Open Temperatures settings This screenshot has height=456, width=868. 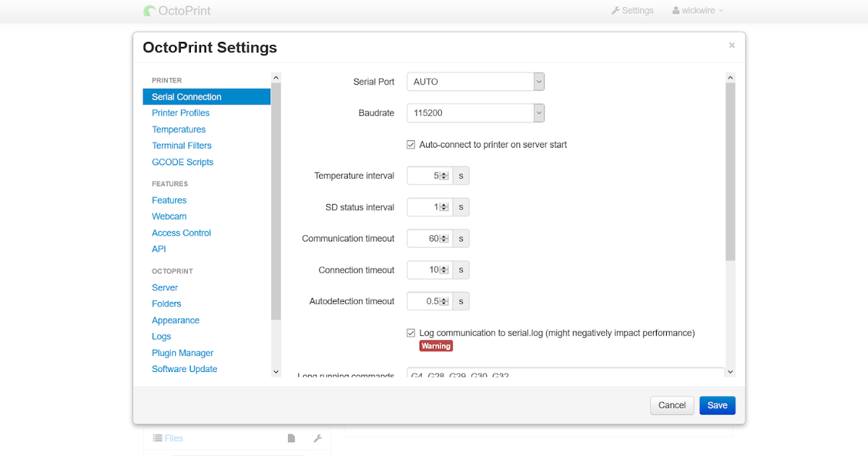[x=179, y=130]
